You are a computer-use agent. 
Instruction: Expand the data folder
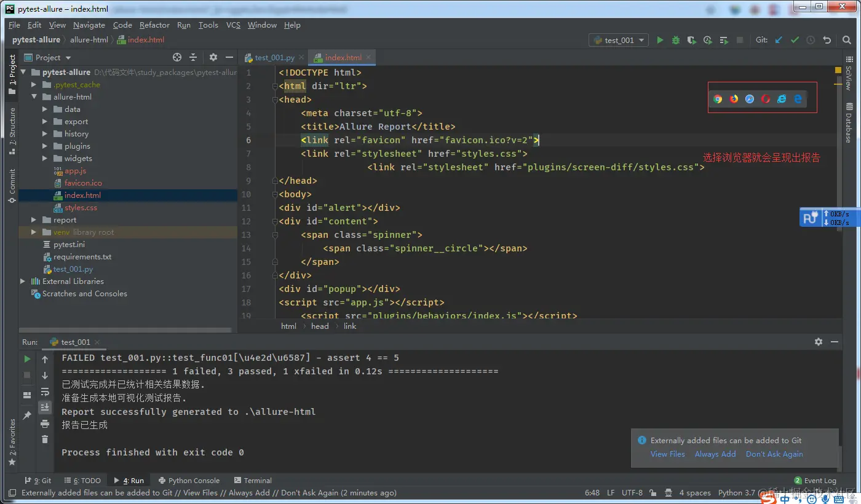click(x=45, y=109)
